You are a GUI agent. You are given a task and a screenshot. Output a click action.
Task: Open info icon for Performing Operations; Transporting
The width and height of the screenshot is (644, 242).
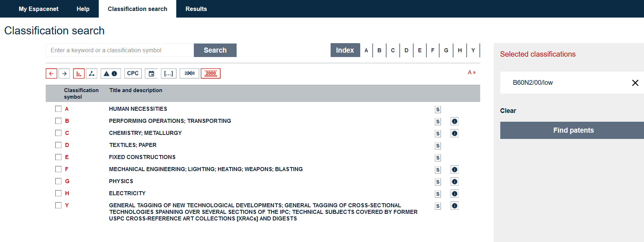point(455,121)
